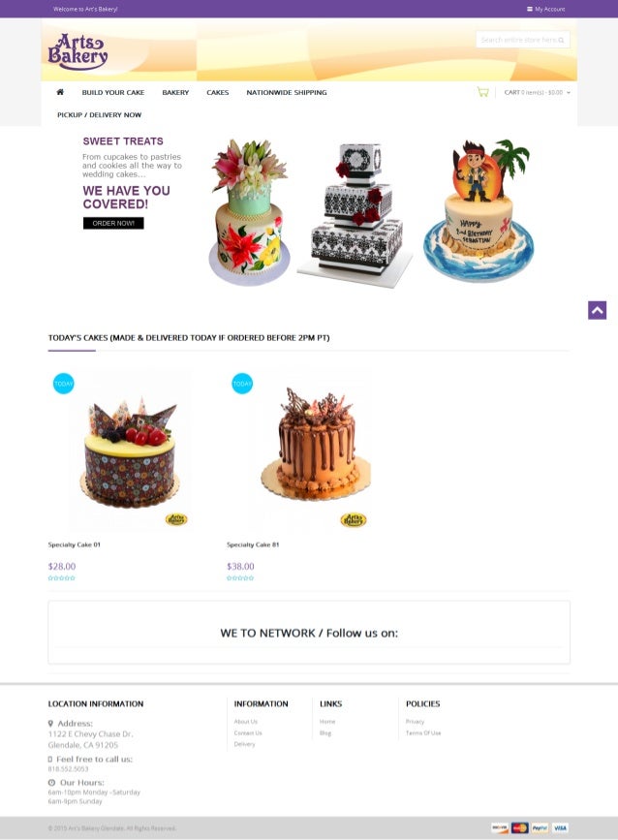The image size is (618, 840).
Task: Open the Nationwide Shipping menu item
Action: (x=287, y=93)
